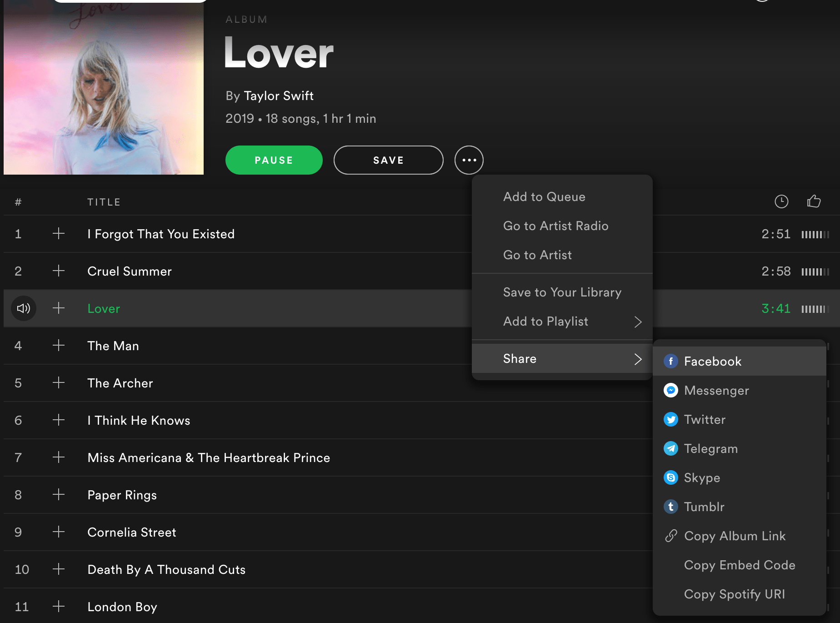840x623 pixels.
Task: Open the three-dot more options menu
Action: point(469,160)
